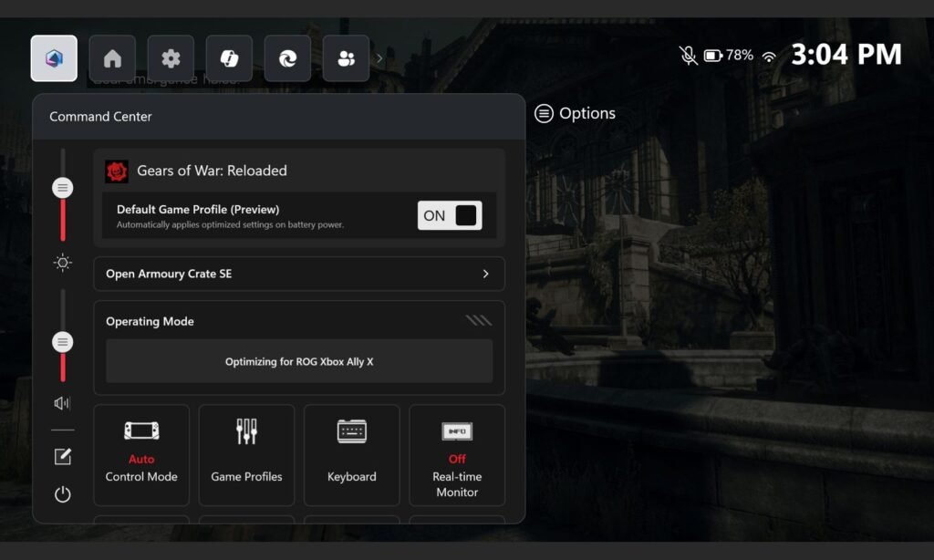Expand more widgets with the chevron arrow
This screenshot has width=934, height=560.
coord(379,58)
